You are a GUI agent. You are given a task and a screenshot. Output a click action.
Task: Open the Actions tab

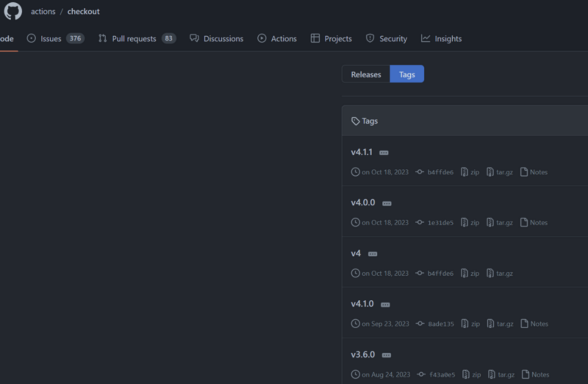tap(277, 38)
